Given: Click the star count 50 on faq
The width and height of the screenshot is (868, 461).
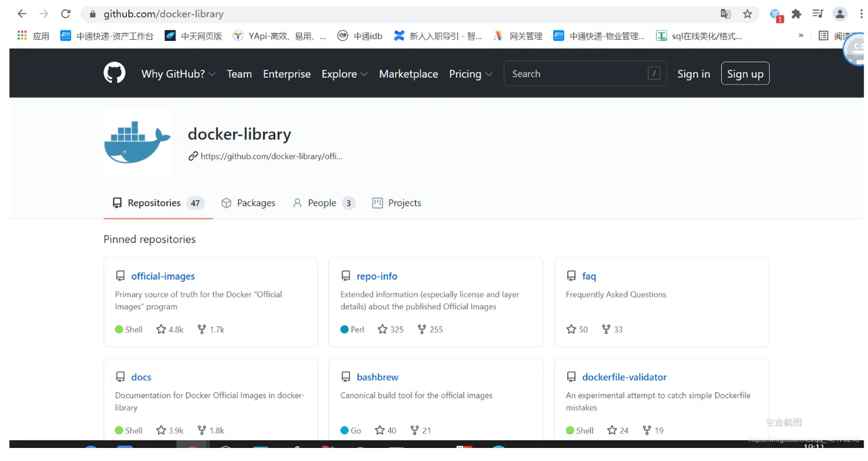Looking at the screenshot, I should 577,329.
